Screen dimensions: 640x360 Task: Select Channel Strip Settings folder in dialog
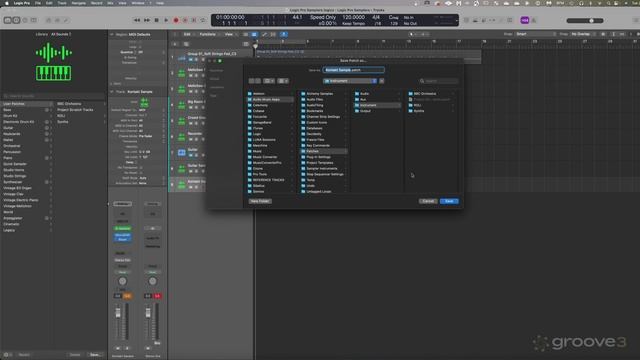pyautogui.click(x=324, y=117)
